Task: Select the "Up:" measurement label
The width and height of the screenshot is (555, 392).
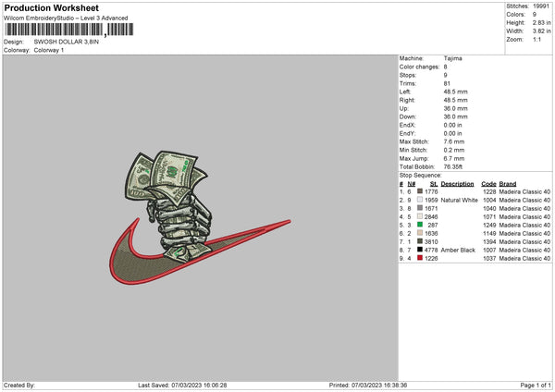Action: pos(404,108)
